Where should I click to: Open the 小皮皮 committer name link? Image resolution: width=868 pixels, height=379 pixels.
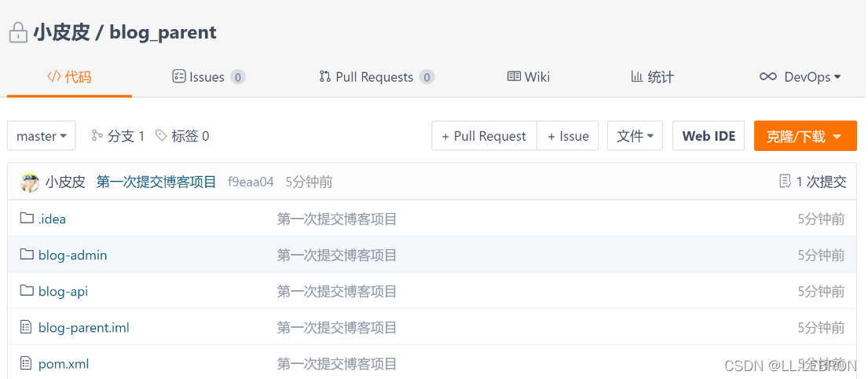(x=65, y=182)
